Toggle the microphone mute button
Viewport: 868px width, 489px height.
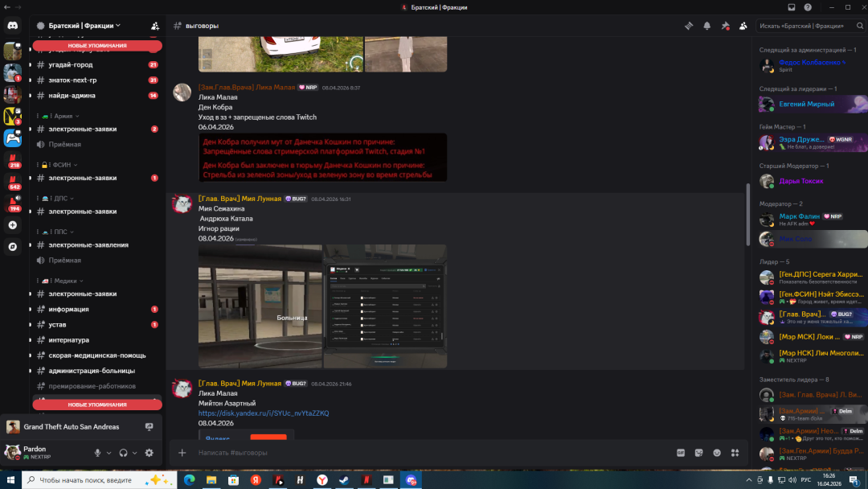pyautogui.click(x=97, y=453)
